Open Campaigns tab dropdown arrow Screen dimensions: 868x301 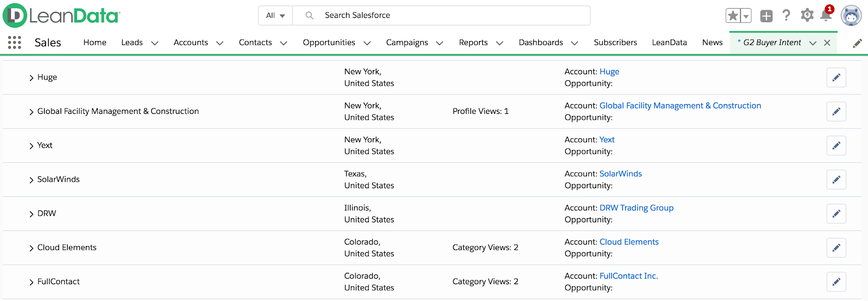(439, 43)
